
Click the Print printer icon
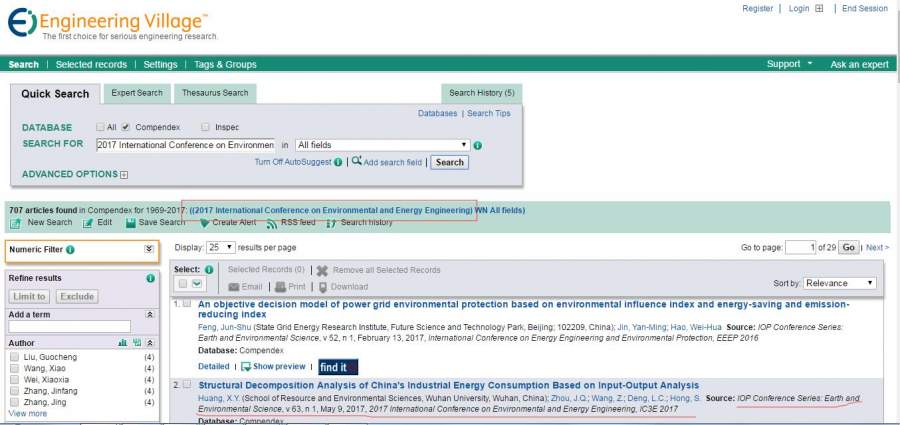tap(280, 287)
